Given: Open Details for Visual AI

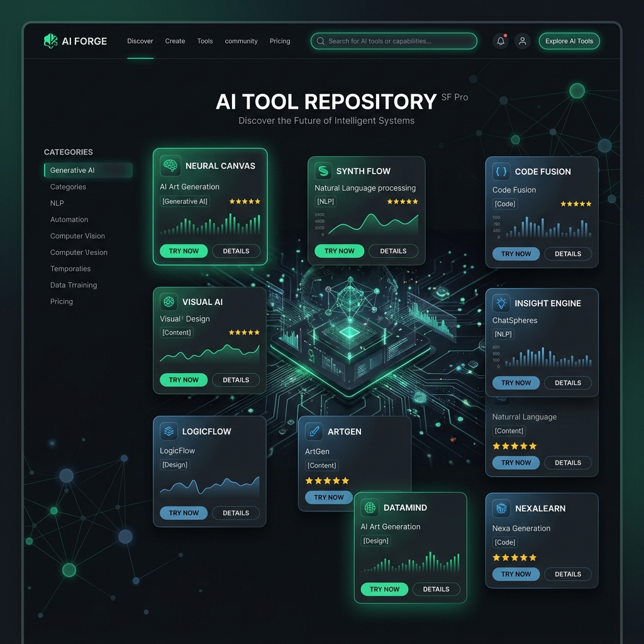Looking at the screenshot, I should point(236,380).
